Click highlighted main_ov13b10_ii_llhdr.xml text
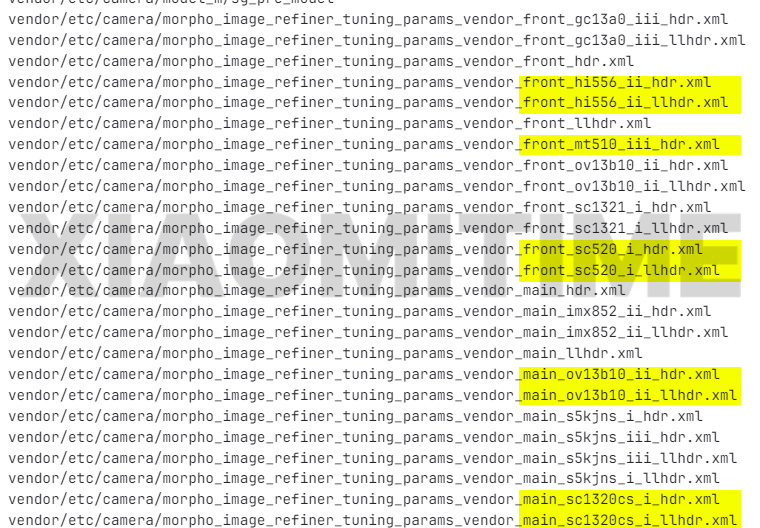The image size is (760, 528). tap(630, 395)
